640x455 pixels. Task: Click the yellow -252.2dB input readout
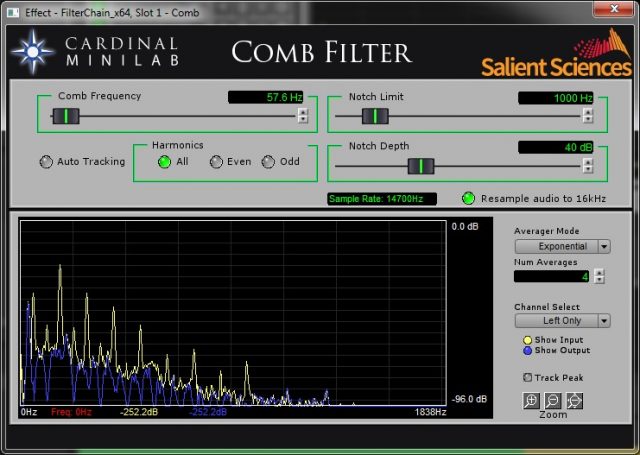coord(139,412)
